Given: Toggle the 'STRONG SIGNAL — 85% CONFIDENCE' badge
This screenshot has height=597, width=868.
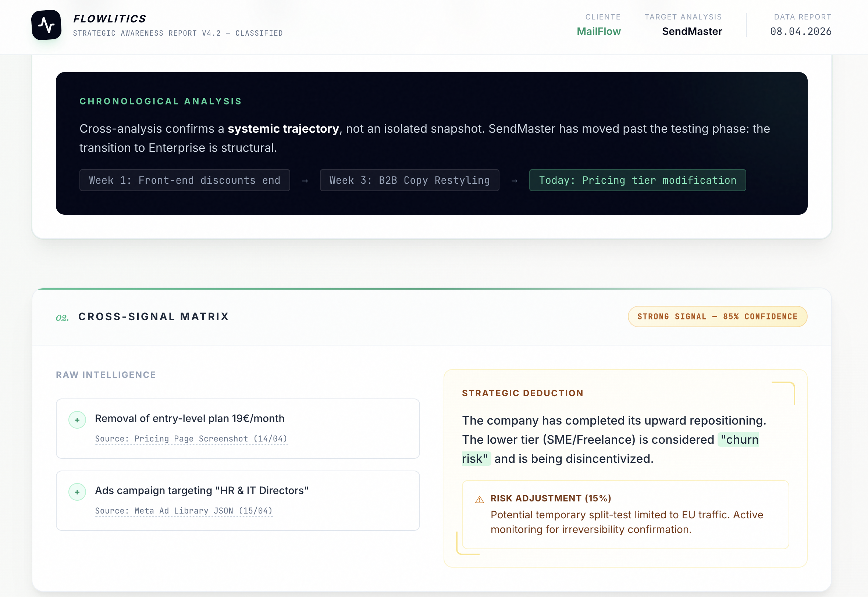Looking at the screenshot, I should click(x=717, y=317).
